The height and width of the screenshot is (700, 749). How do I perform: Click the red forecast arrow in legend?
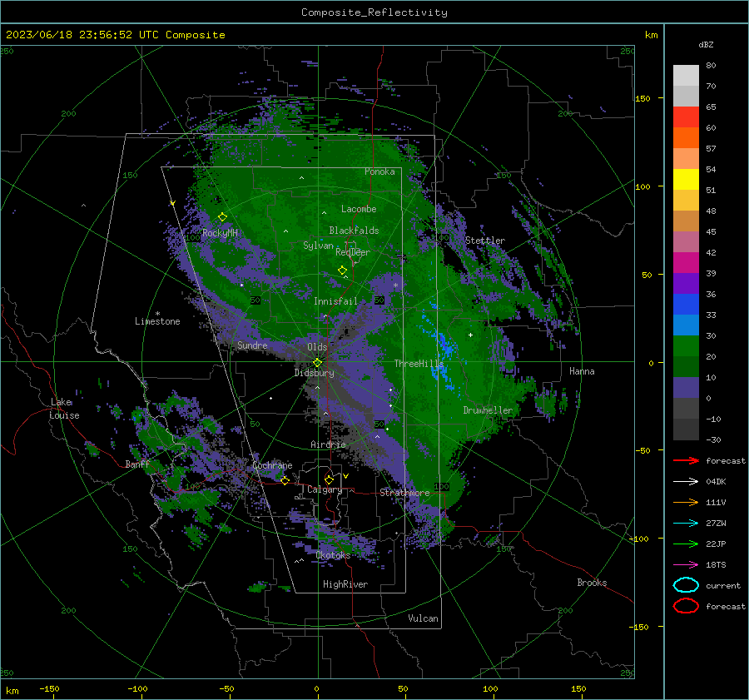pyautogui.click(x=686, y=460)
